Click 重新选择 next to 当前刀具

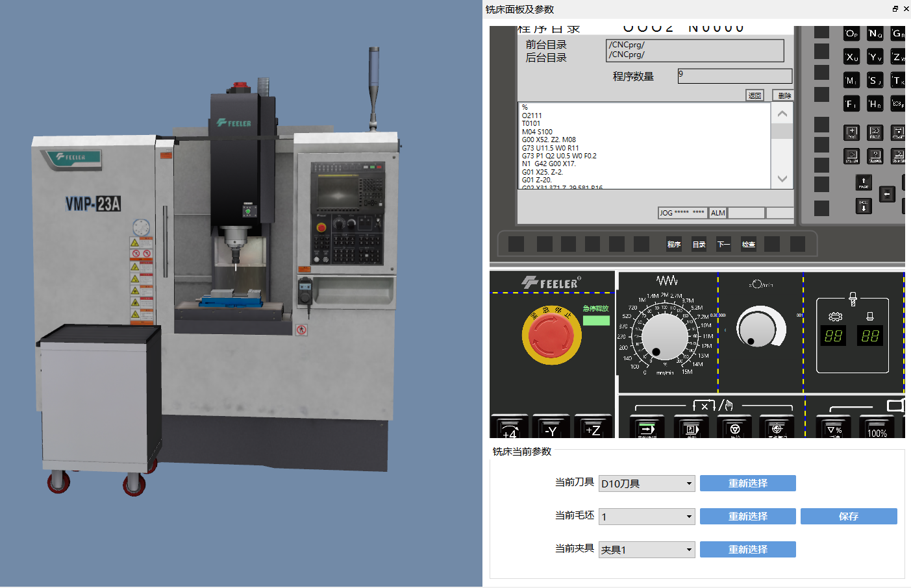coord(748,484)
